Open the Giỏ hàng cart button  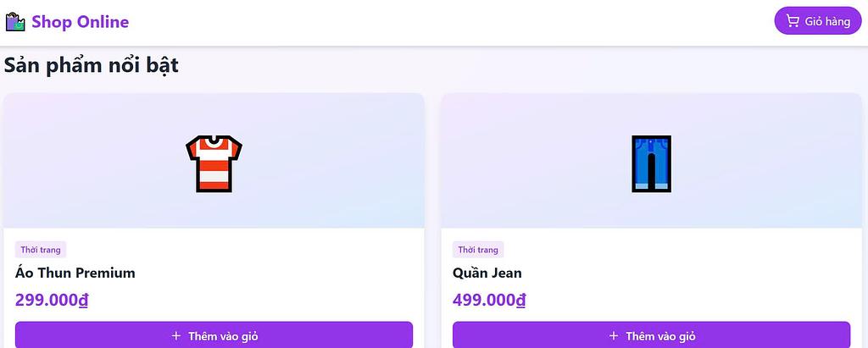coord(817,21)
